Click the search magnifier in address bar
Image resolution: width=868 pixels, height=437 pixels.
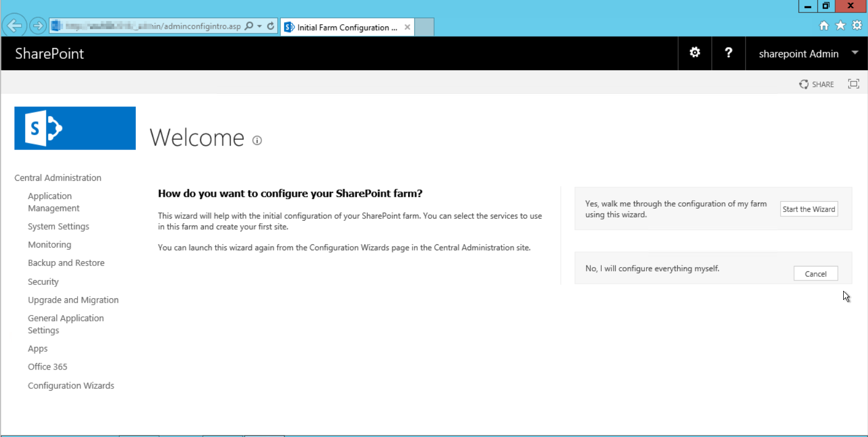pos(249,26)
